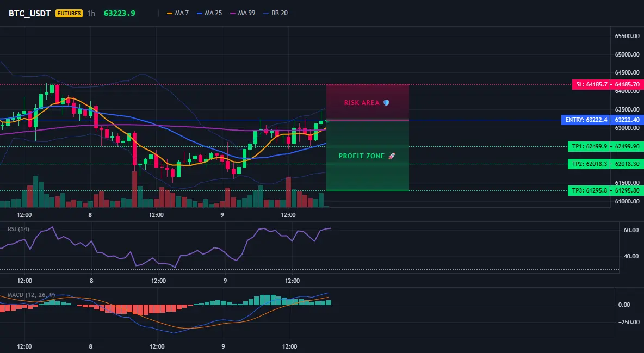Viewport: 644px width, 353px height.
Task: Click the '9' date marker on MACD axis
Action: [224, 346]
